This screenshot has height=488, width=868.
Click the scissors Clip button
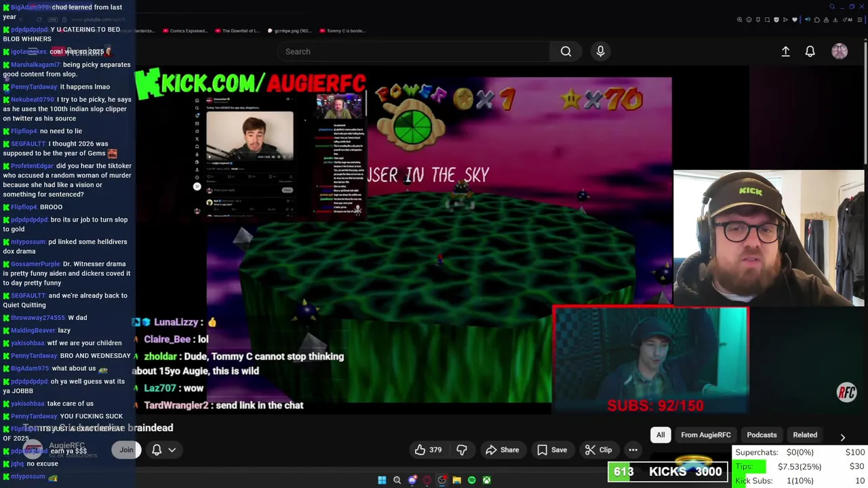[x=598, y=450]
